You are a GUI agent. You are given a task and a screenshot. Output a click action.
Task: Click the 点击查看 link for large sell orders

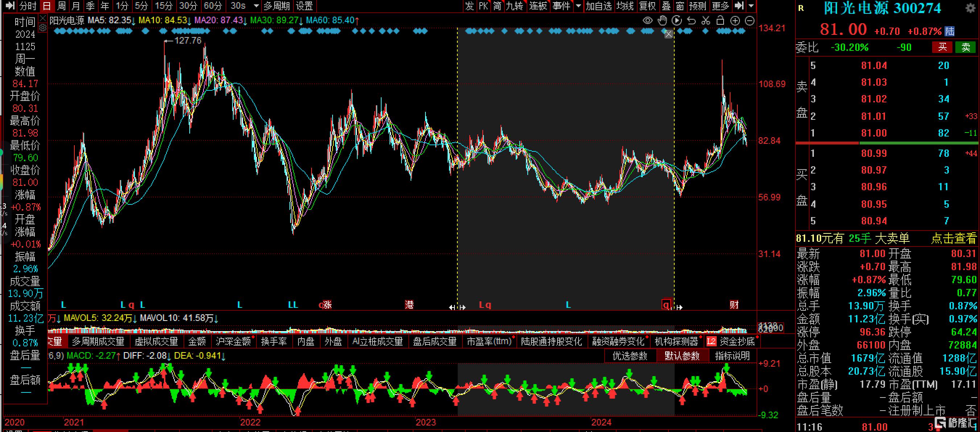pyautogui.click(x=954, y=239)
